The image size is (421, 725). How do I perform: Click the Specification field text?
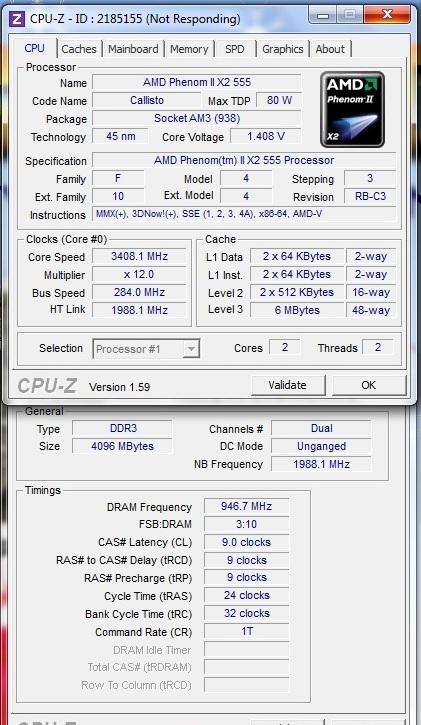coord(244,160)
